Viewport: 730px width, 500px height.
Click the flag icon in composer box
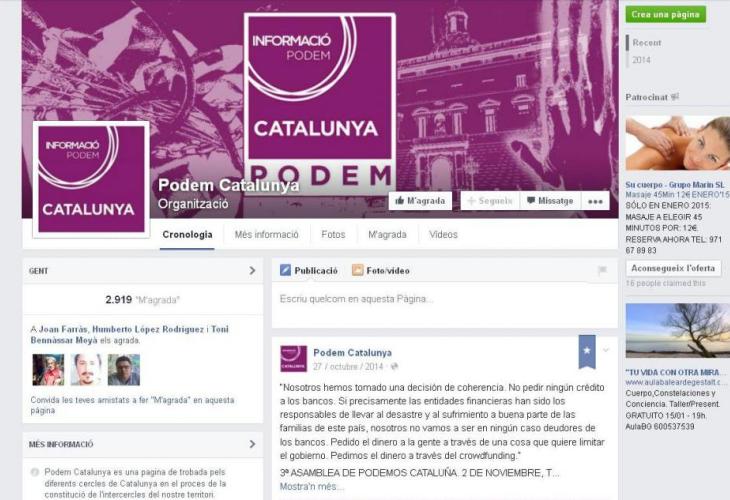tap(602, 270)
